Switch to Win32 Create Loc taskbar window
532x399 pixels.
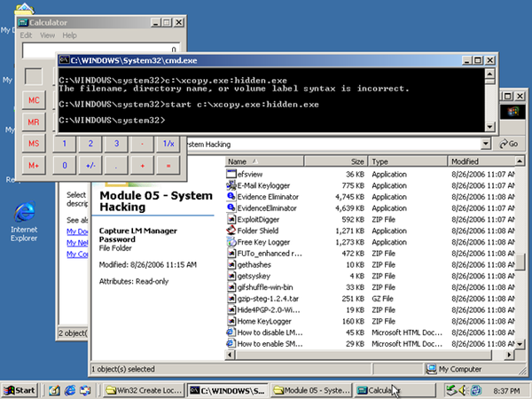pyautogui.click(x=144, y=390)
